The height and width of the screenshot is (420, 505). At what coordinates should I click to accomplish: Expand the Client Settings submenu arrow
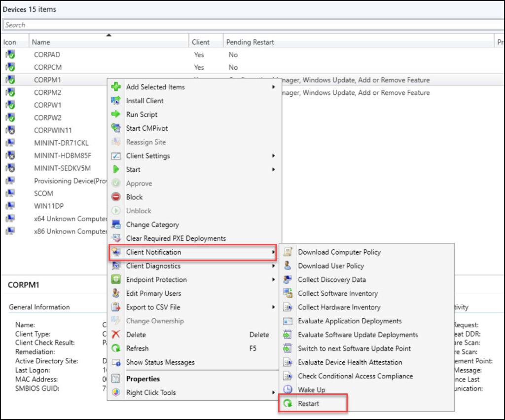[273, 155]
